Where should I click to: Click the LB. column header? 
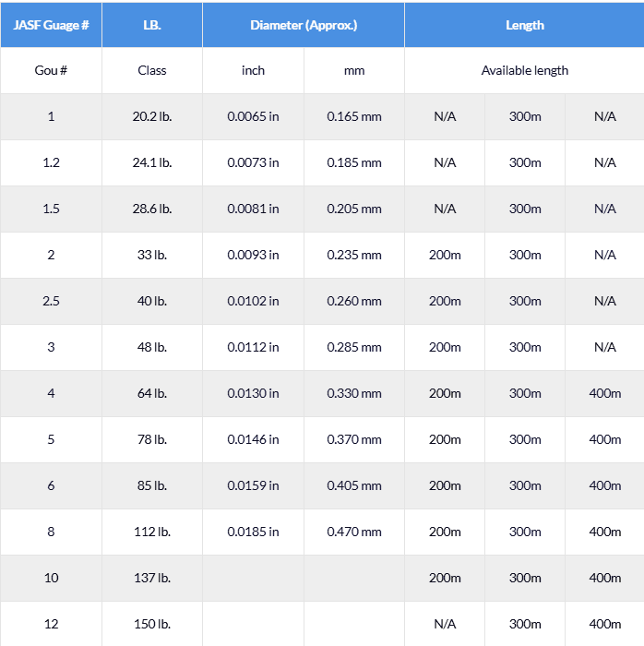pyautogui.click(x=152, y=25)
